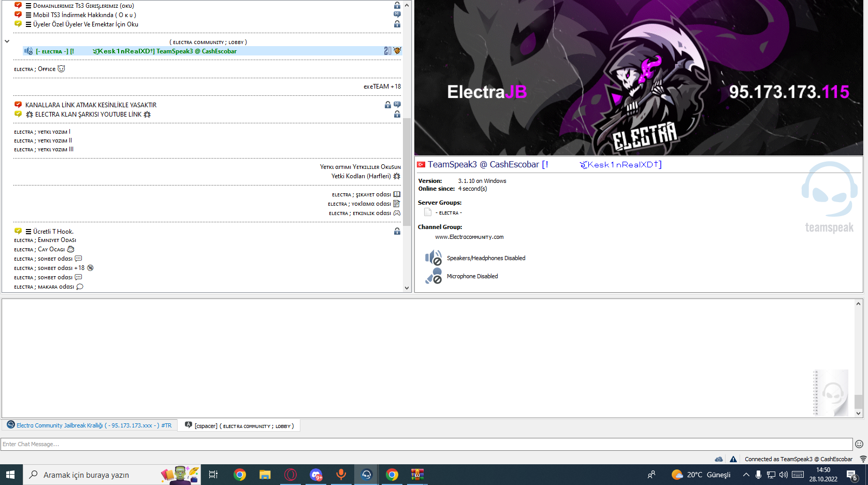Image resolution: width=868 pixels, height=485 pixels.
Task: Select the 'ELECTRA ; Office' channel
Action: [39, 69]
